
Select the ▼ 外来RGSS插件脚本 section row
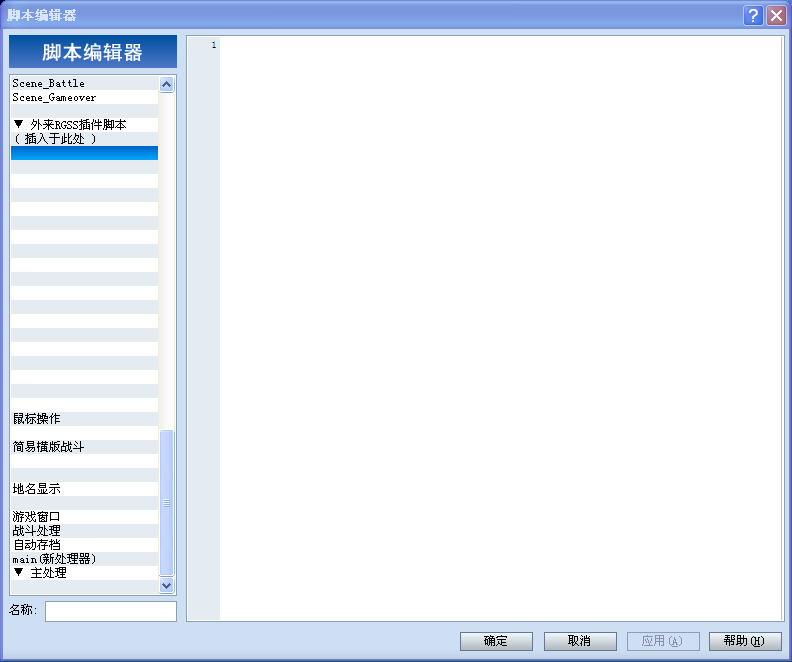pyautogui.click(x=84, y=125)
